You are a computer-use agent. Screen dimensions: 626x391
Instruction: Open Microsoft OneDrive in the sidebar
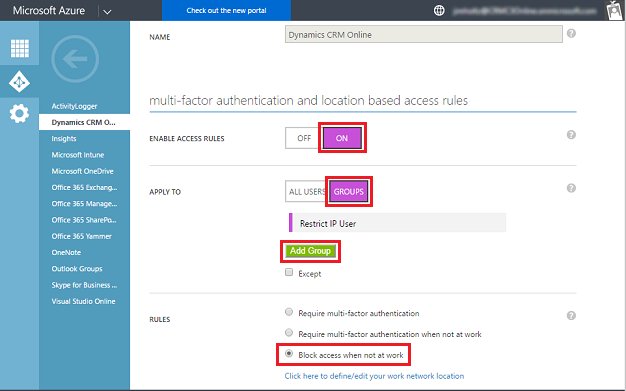pos(83,171)
